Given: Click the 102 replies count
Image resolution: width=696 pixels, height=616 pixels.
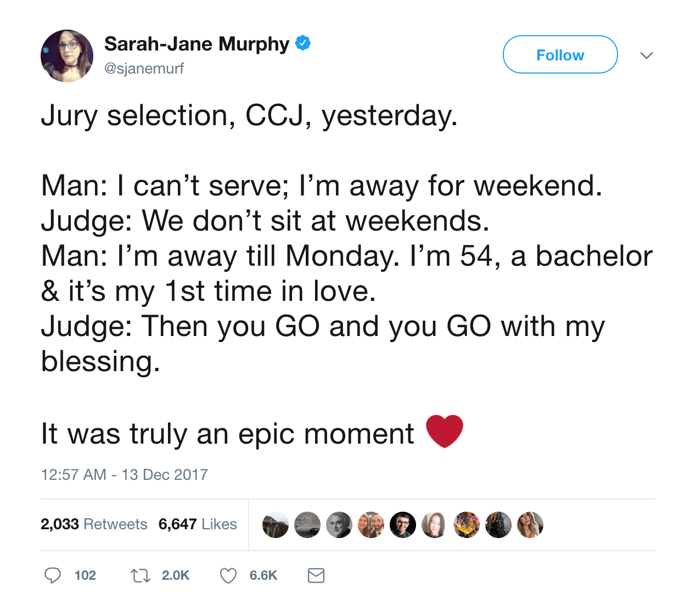Looking at the screenshot, I should [85, 575].
